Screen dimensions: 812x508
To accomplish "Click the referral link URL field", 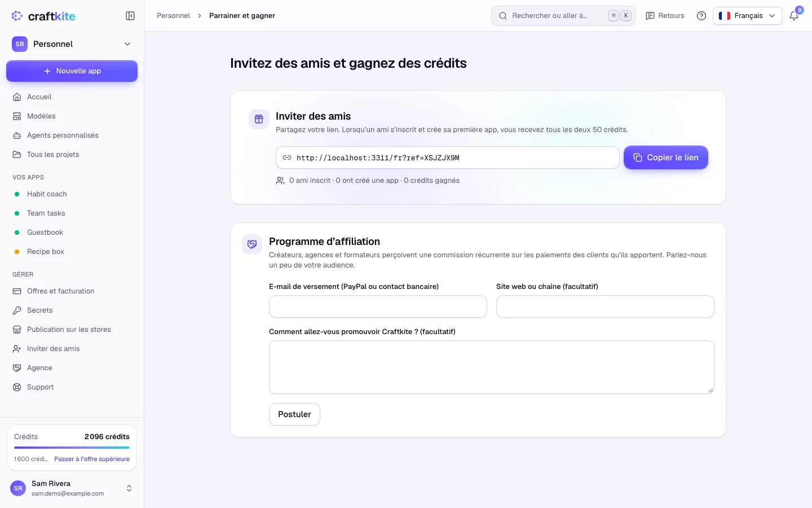I will click(x=448, y=157).
